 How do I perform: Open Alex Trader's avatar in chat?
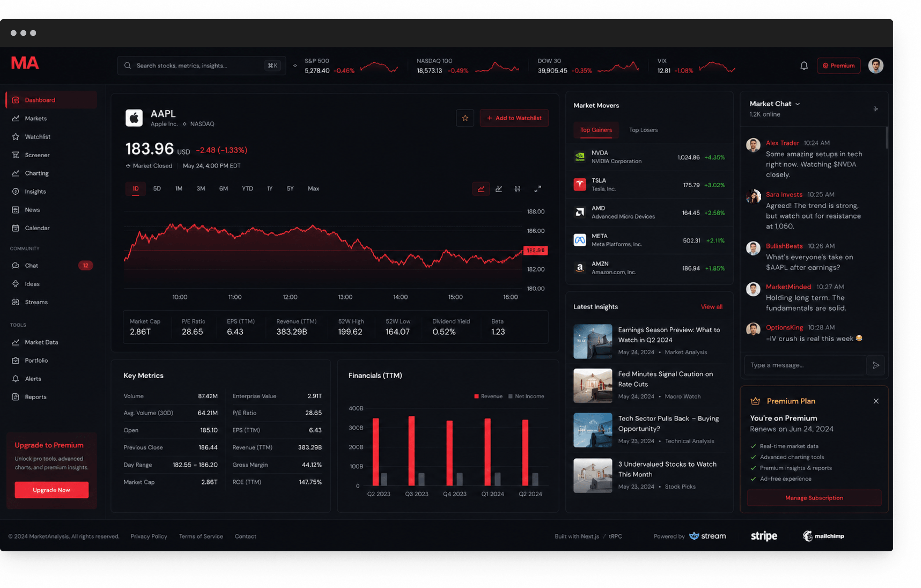click(x=753, y=145)
